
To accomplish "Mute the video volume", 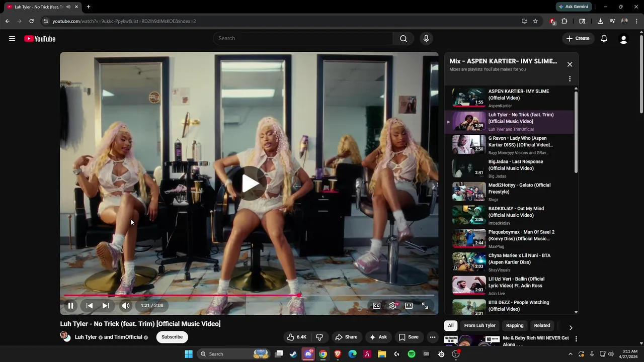I will coord(126,305).
